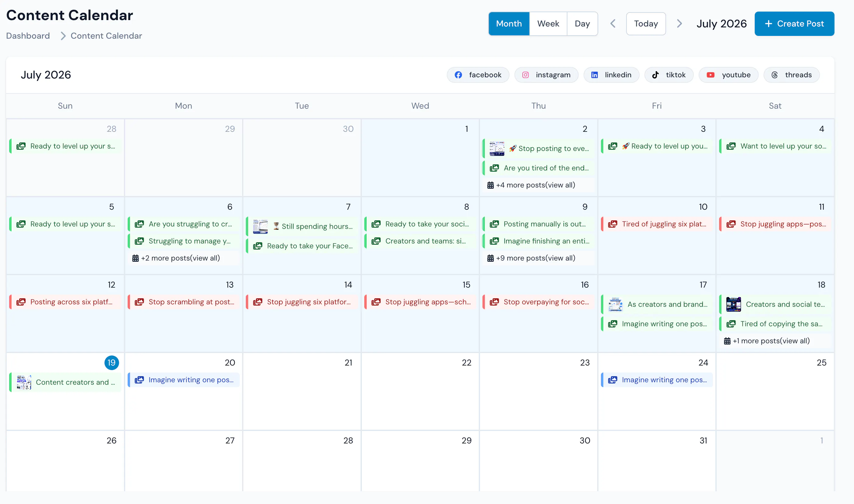854x504 pixels.
Task: Click red image icon of 'Tired of juggling six plat...'
Action: 612,224
